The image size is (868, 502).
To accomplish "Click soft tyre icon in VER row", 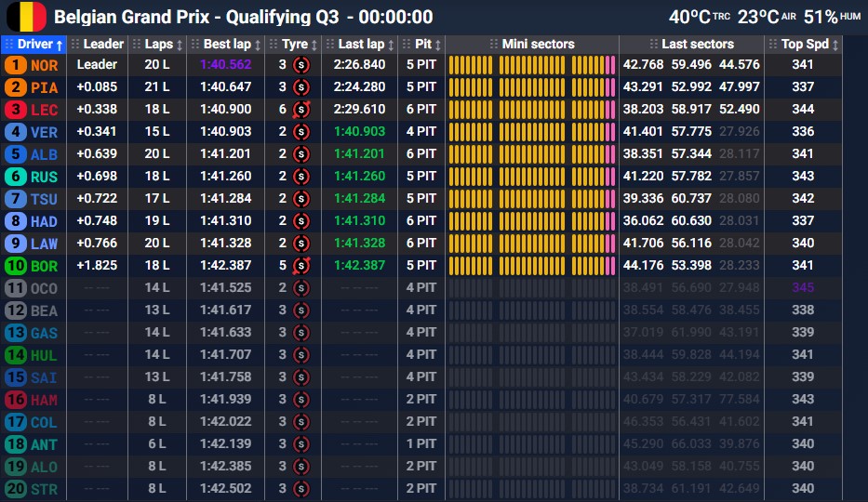I will 301,132.
